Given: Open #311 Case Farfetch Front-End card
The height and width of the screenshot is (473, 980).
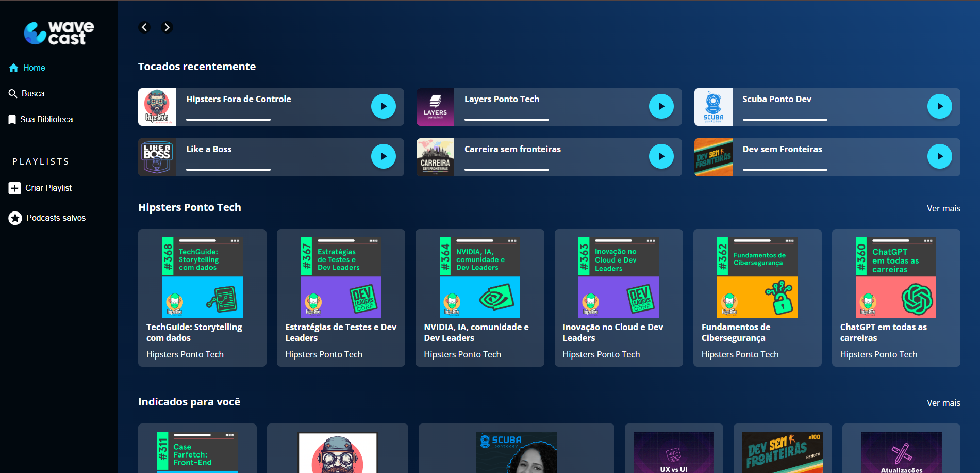Looking at the screenshot, I should (x=197, y=449).
